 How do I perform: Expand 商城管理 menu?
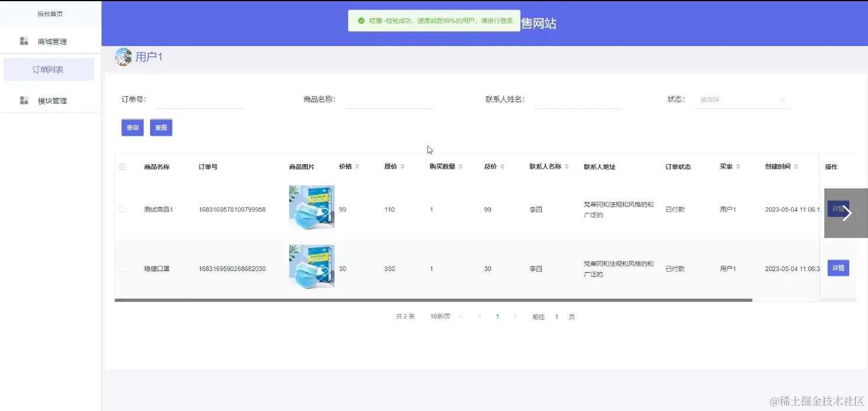pyautogui.click(x=50, y=41)
